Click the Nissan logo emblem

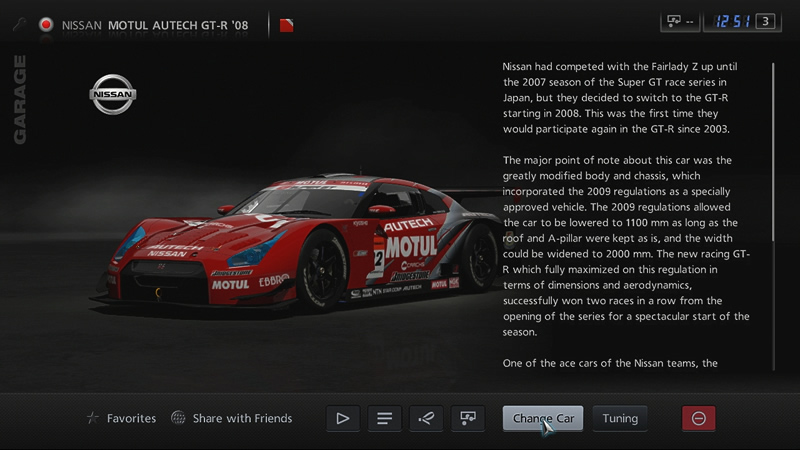[113, 95]
